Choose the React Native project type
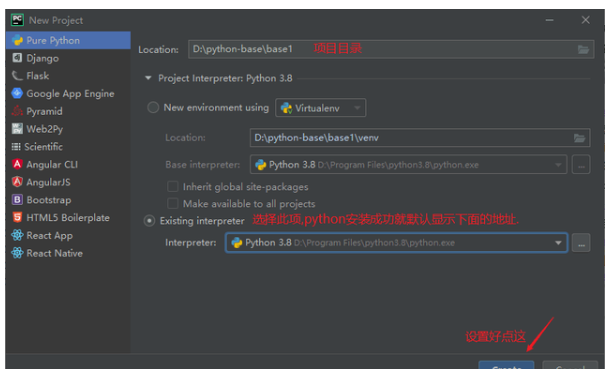 pyautogui.click(x=68, y=254)
